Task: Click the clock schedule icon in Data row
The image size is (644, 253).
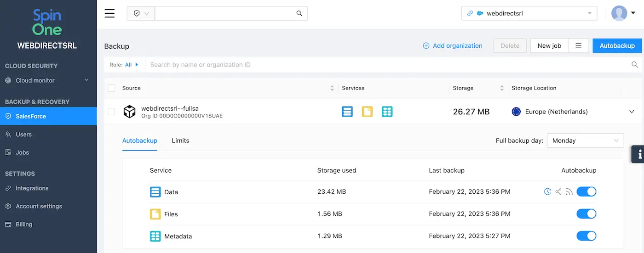Action: [547, 191]
